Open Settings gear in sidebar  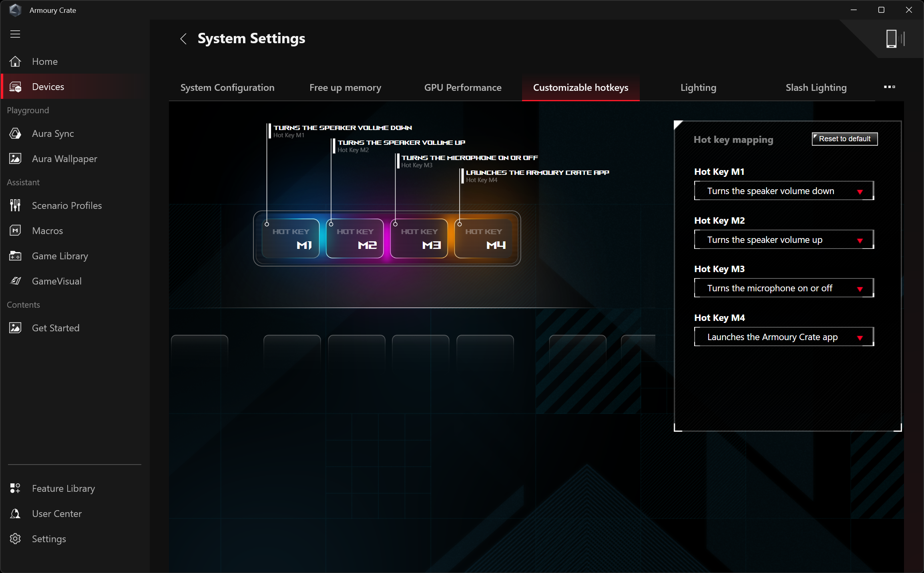(48, 539)
